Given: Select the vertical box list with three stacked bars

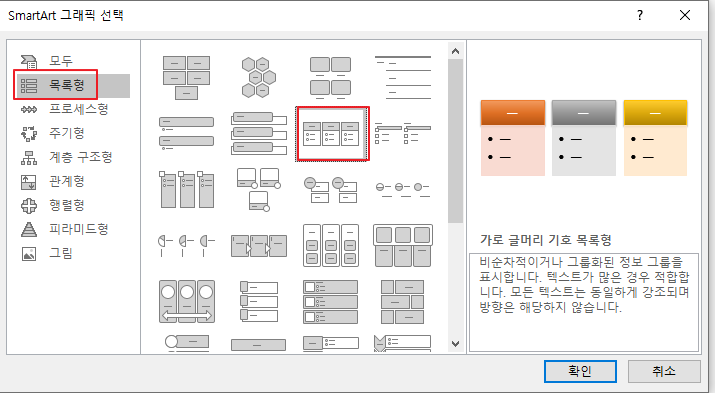Looking at the screenshot, I should click(x=259, y=134).
